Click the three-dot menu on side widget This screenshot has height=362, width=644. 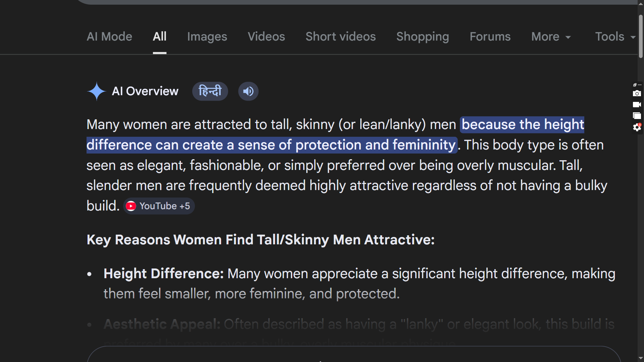[640, 85]
